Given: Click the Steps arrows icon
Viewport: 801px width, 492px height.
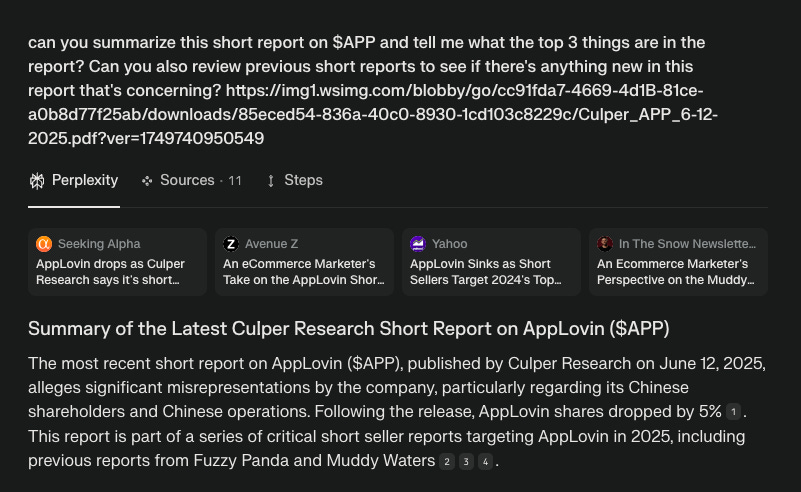Looking at the screenshot, I should click(271, 181).
